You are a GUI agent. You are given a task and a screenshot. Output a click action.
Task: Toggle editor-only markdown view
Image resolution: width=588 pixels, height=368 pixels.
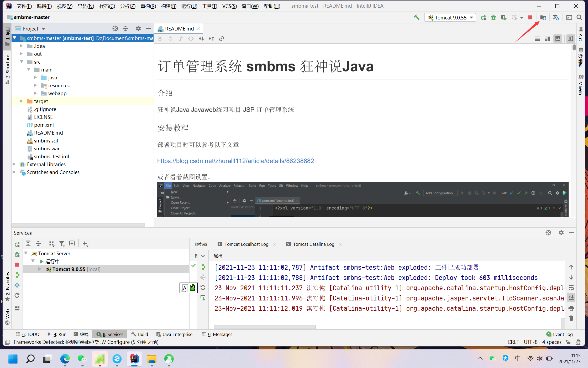click(537, 39)
